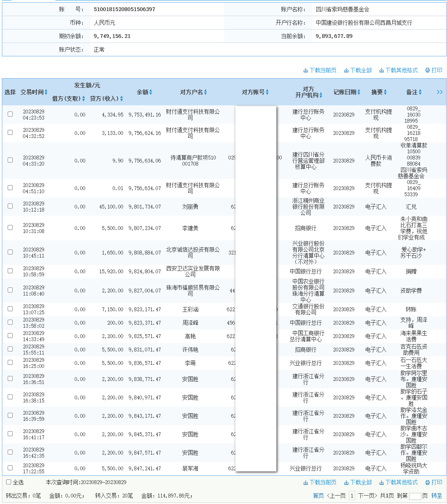
Task: Click current page number 1 box
Action: coord(352,496)
